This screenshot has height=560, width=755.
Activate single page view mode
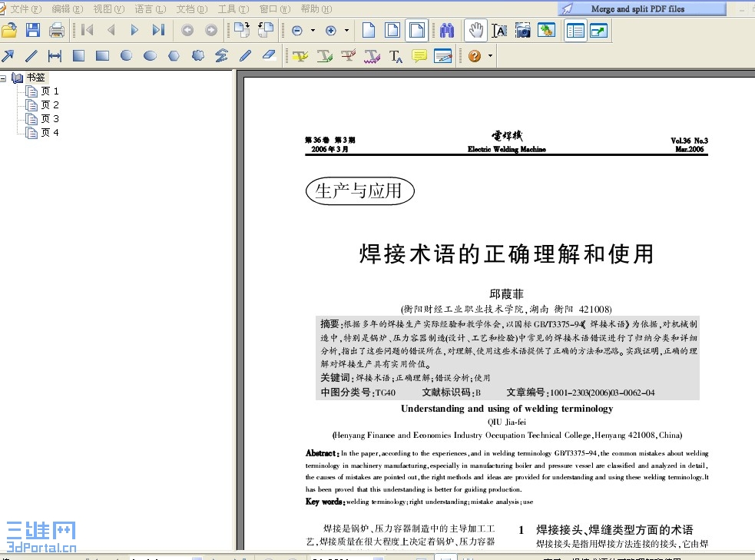tap(369, 31)
